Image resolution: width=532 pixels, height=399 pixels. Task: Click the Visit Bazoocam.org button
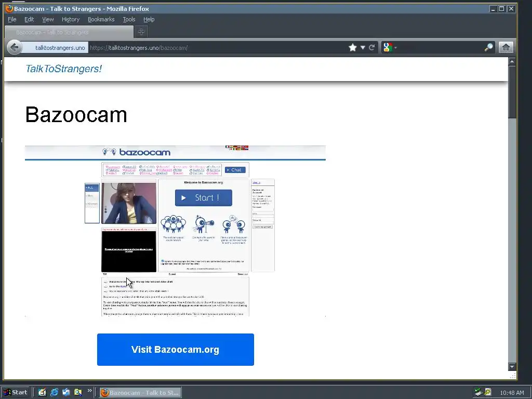176,350
